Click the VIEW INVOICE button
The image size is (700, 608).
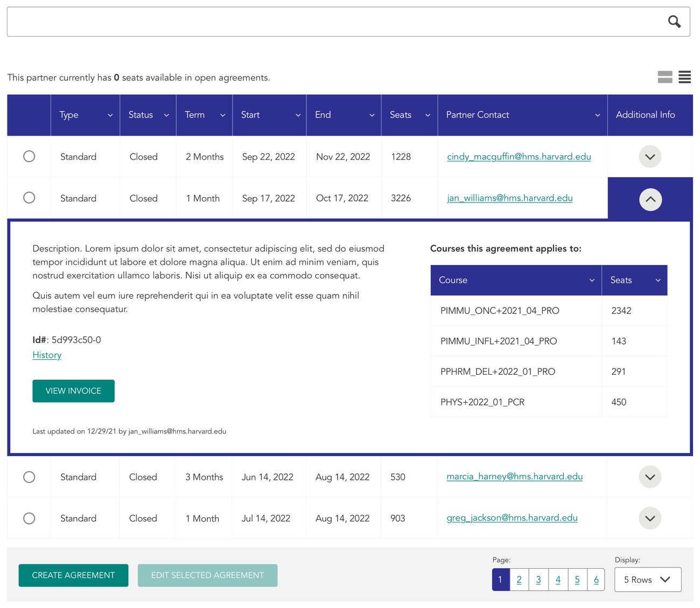coord(73,391)
